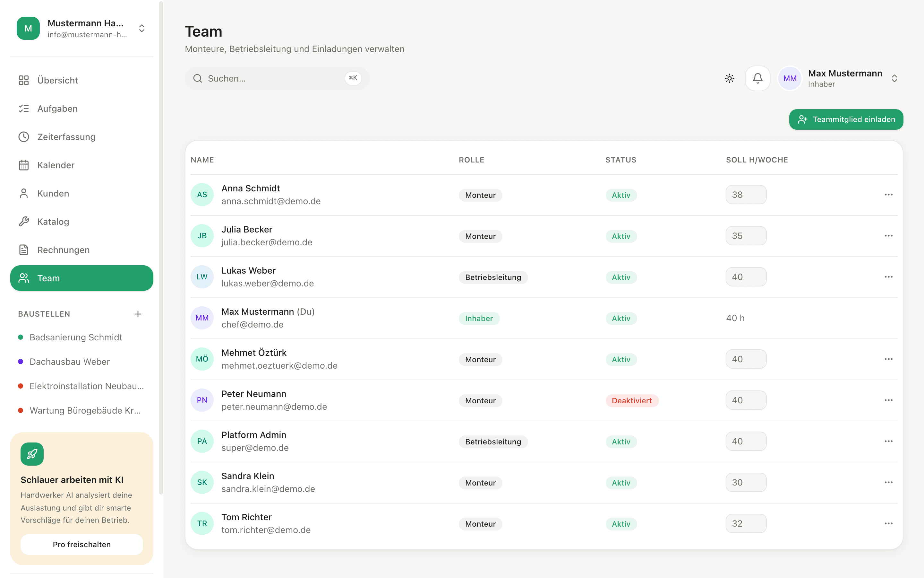Focus the Suchen search field
This screenshot has height=578, width=924.
tap(277, 78)
